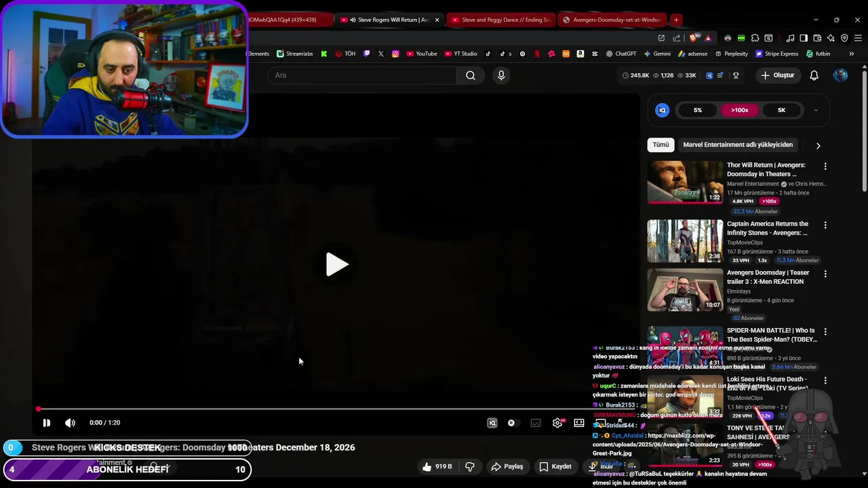Open the Brave Shields lion icon
The width and height of the screenshot is (868, 488).
(693, 38)
